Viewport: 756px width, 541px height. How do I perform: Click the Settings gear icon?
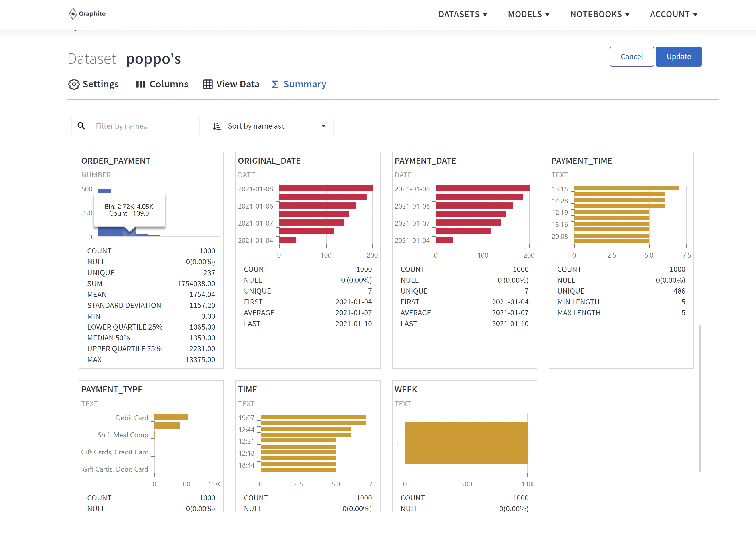[x=74, y=84]
